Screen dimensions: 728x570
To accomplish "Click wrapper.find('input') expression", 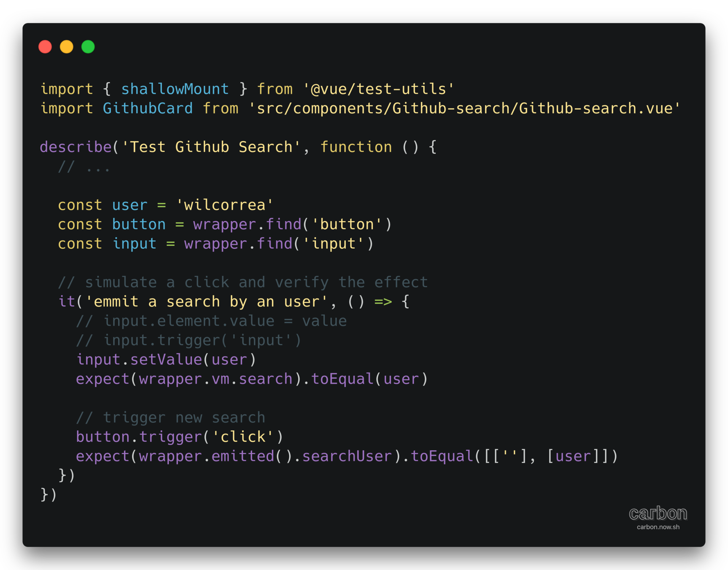I will point(279,244).
